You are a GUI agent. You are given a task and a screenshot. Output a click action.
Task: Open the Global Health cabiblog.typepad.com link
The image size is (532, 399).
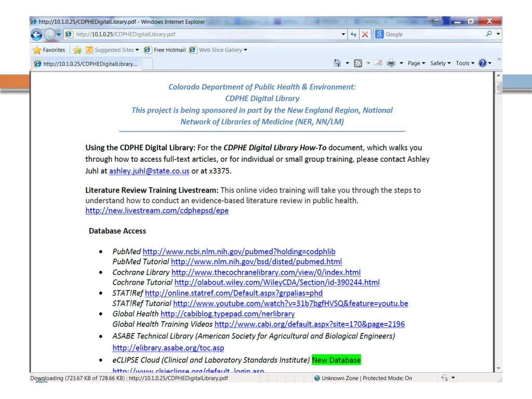pos(228,313)
